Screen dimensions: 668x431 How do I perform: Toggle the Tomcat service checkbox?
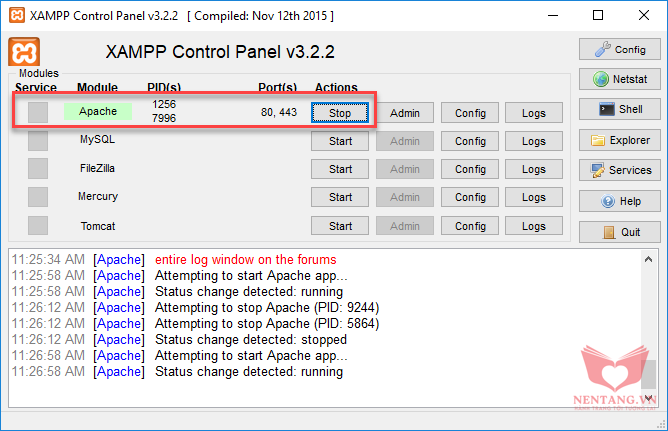click(38, 226)
